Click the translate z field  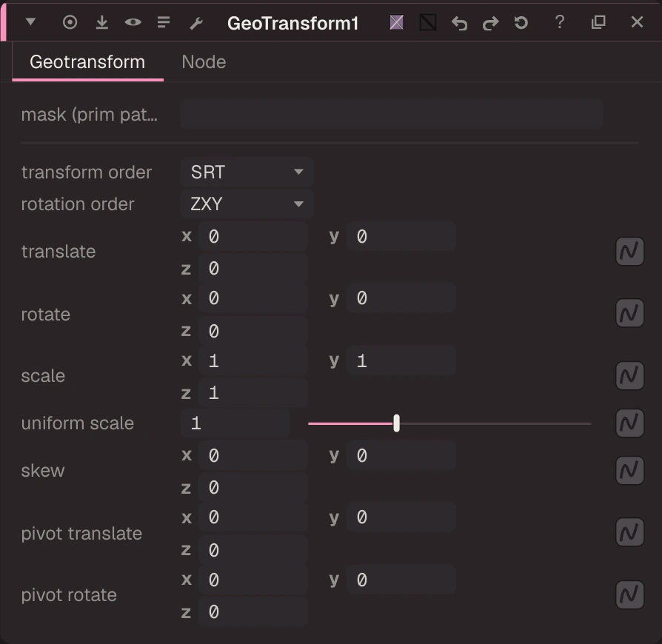coord(253,269)
